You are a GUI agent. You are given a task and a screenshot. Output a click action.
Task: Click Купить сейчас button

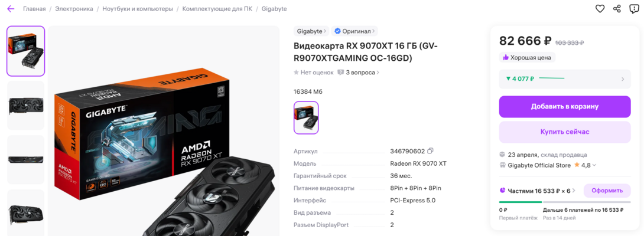[x=565, y=132]
